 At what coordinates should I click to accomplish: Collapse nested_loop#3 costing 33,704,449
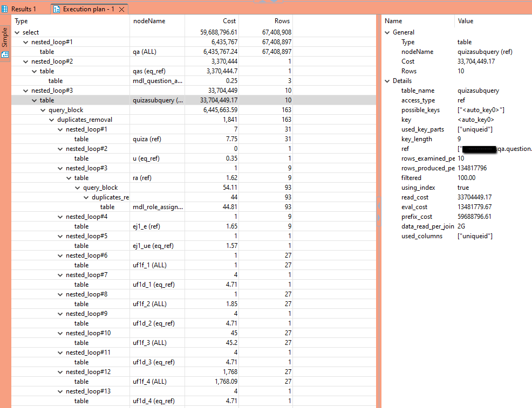(26, 91)
